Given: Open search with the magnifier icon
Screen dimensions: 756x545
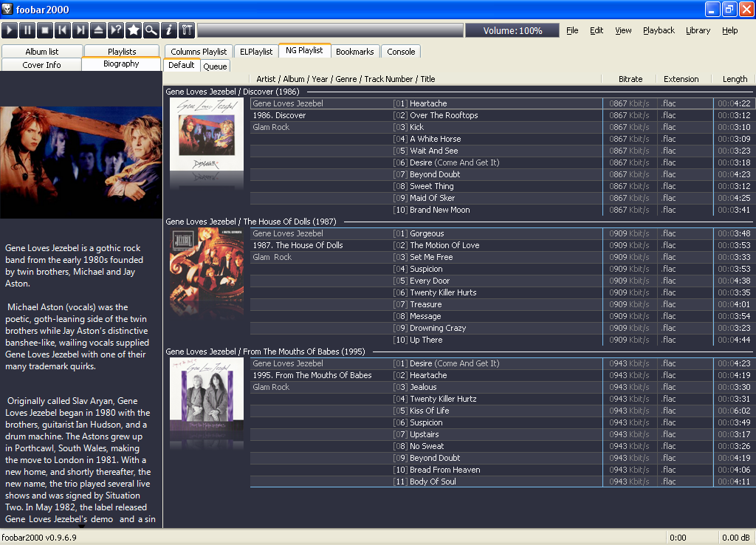Looking at the screenshot, I should (151, 30).
